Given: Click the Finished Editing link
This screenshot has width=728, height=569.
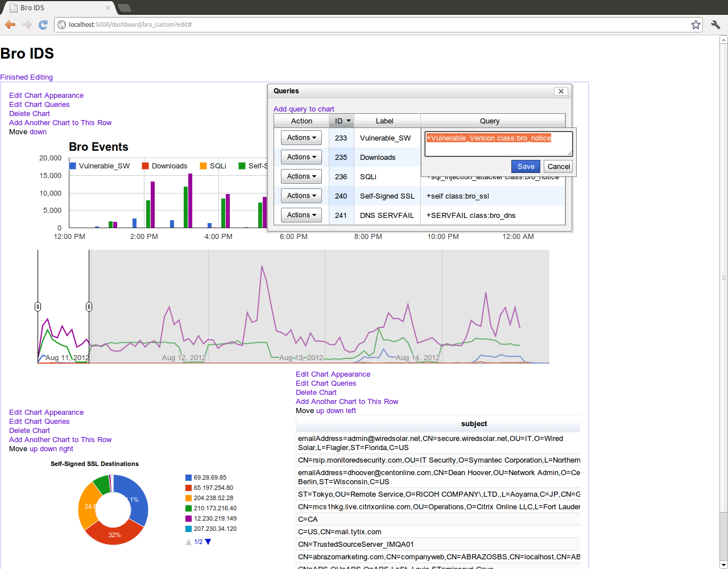Looking at the screenshot, I should [x=26, y=77].
